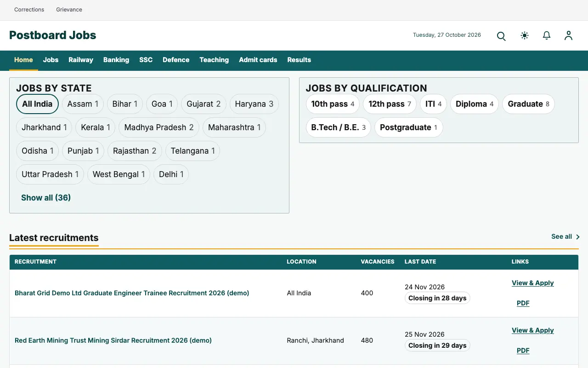Open the Grievance link
The height and width of the screenshot is (368, 588).
click(69, 10)
